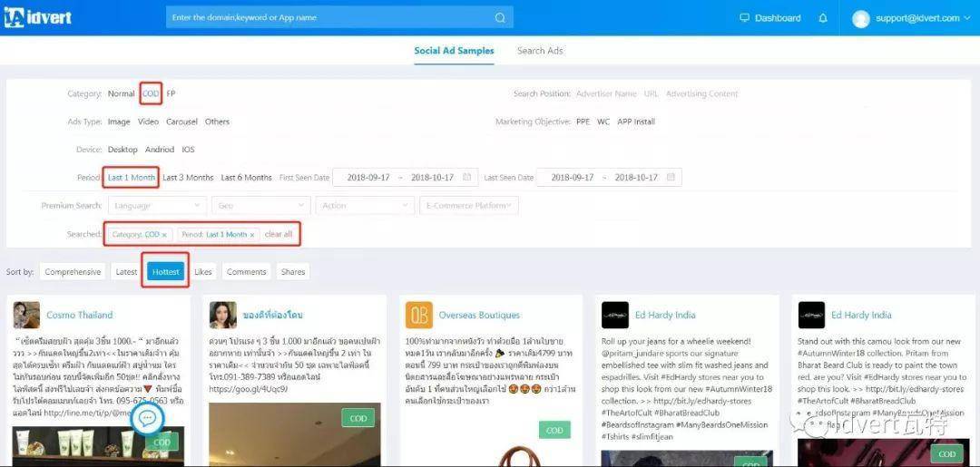Open the Dashboard link
Viewport: 980px width, 467px height.
pyautogui.click(x=778, y=18)
